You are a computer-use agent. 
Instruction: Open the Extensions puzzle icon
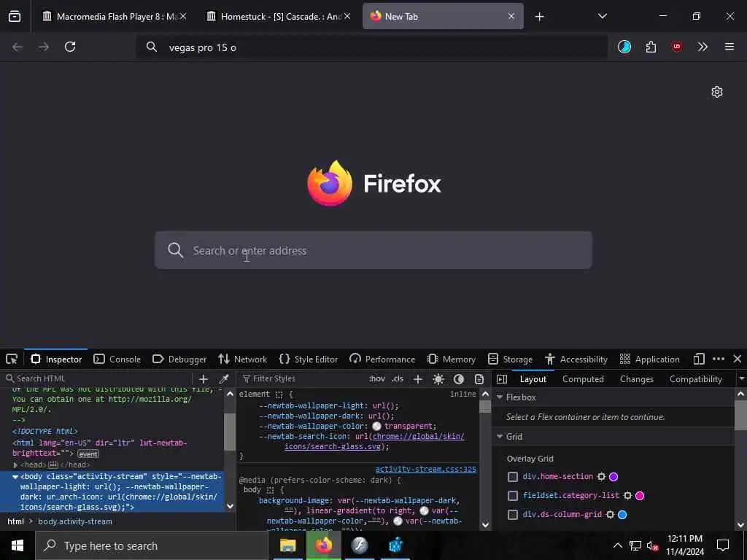tap(651, 47)
